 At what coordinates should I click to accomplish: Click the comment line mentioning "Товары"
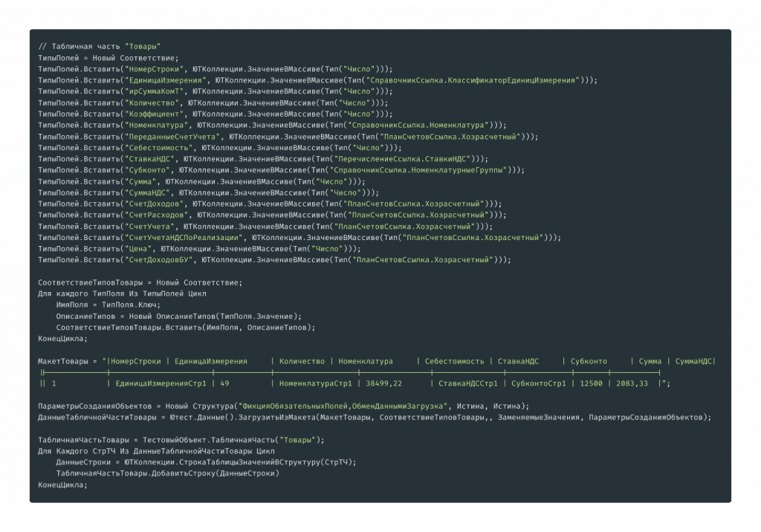pyautogui.click(x=100, y=47)
